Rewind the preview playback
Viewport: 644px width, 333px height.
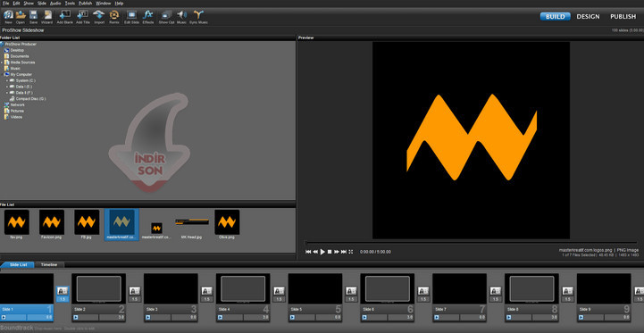[315, 252]
